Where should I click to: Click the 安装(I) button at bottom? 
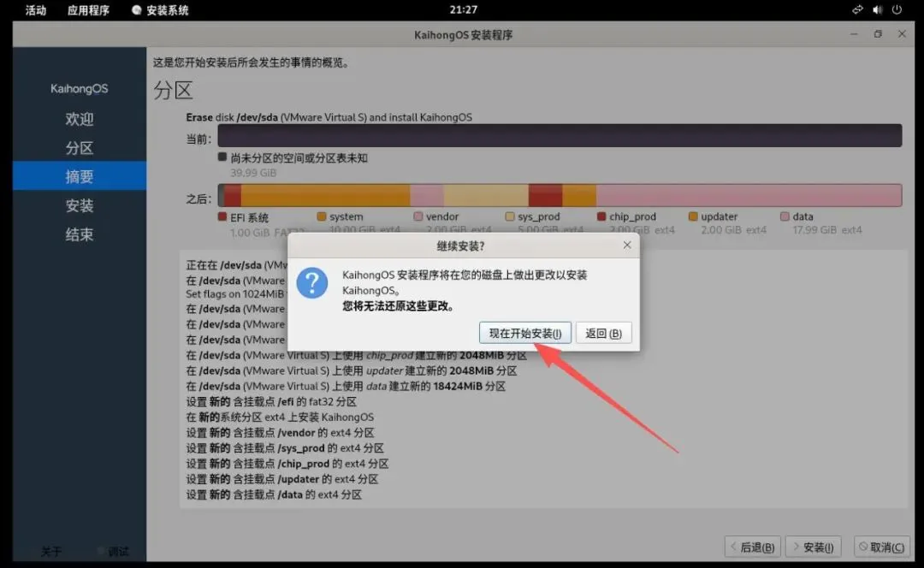click(x=814, y=547)
